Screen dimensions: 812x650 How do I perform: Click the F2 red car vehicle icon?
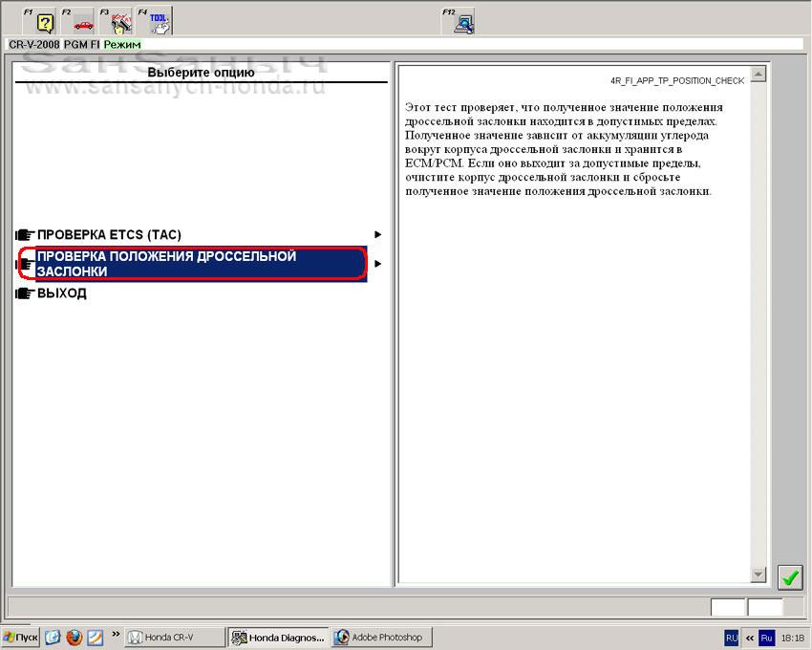point(83,23)
